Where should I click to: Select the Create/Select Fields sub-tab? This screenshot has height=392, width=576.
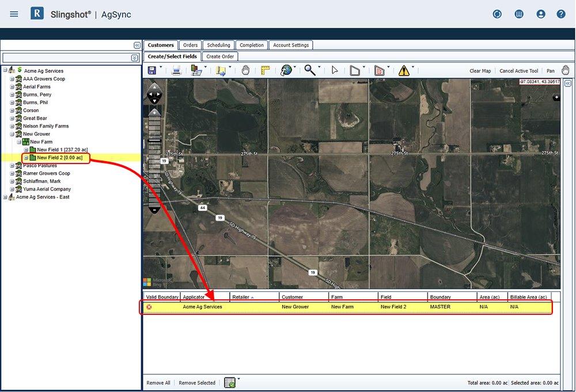click(172, 56)
